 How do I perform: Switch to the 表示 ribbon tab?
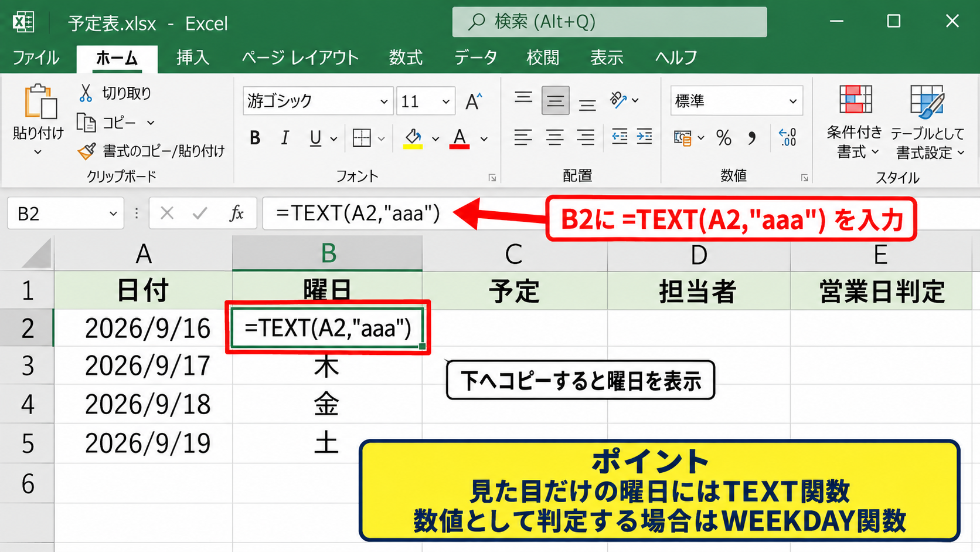pos(607,57)
